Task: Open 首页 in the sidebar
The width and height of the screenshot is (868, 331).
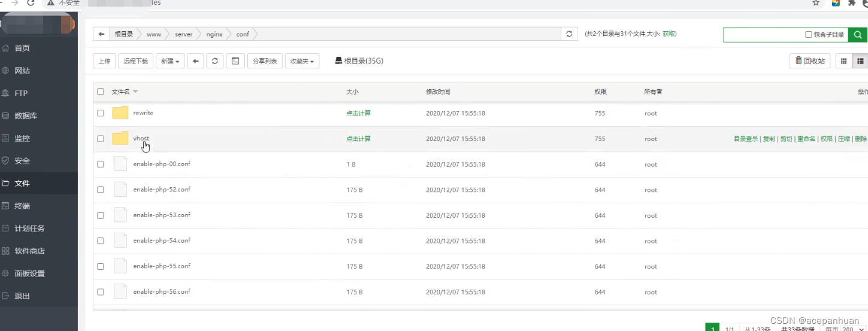Action: (x=22, y=48)
